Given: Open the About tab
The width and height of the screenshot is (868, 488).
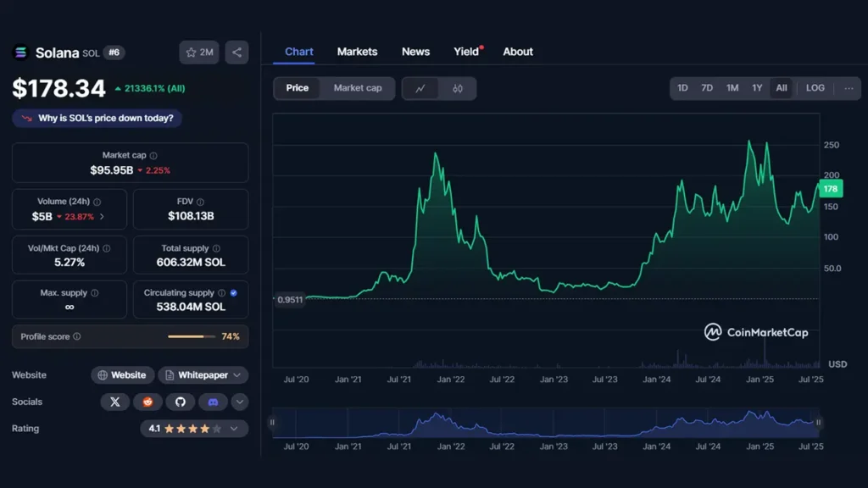Looking at the screenshot, I should (518, 52).
